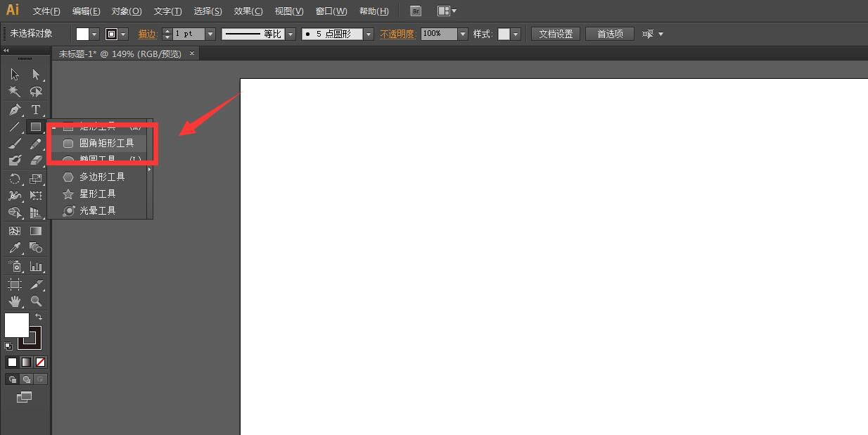Open the opacity value dropdown

point(461,33)
